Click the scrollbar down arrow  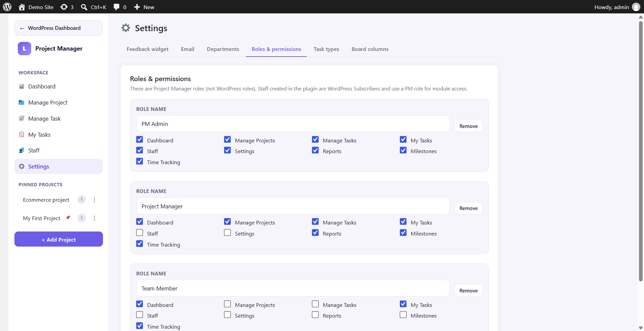[641, 328]
